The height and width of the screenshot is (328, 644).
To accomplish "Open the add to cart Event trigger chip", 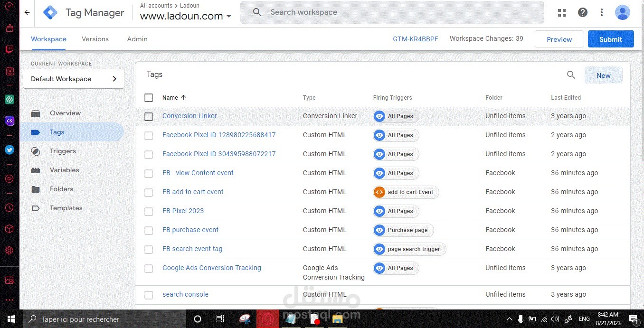I will [406, 192].
